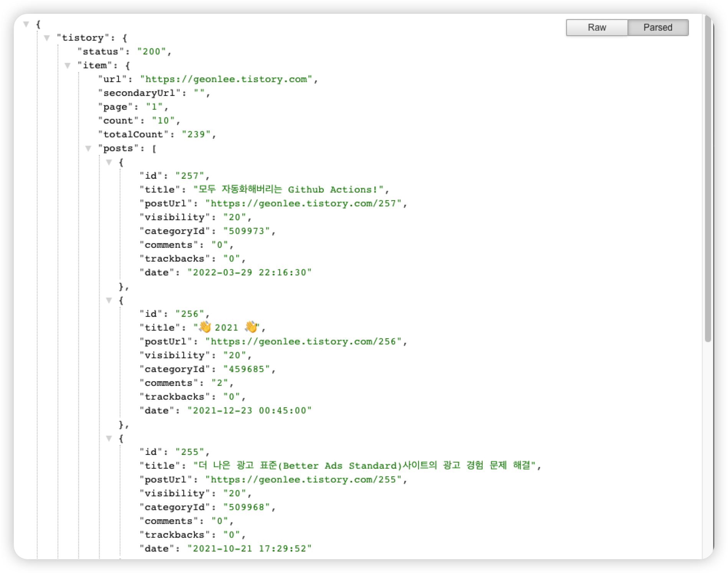Viewport: 728px width, 573px height.
Task: Click the comments value "2"
Action: [220, 383]
